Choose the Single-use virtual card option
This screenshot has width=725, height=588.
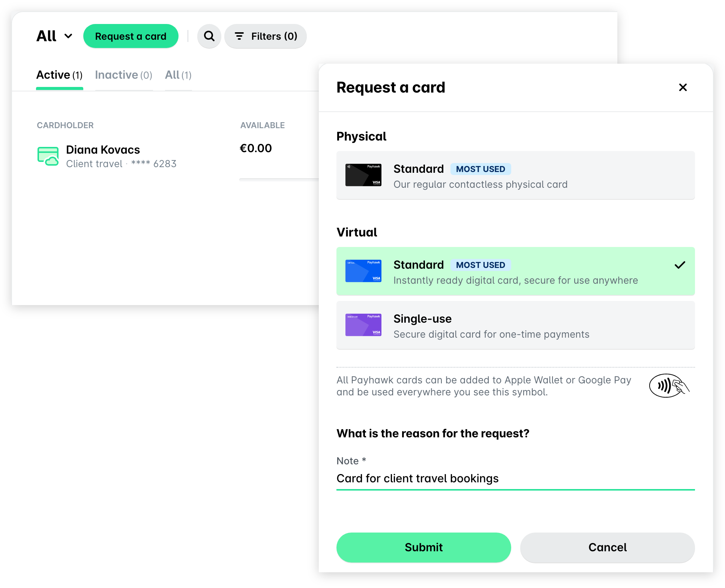pos(515,325)
